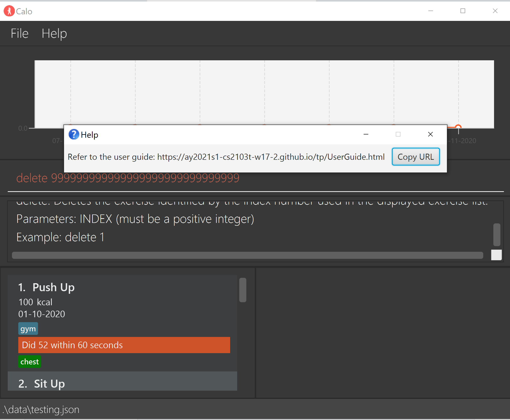Open the File menu
The image size is (510, 420).
coord(19,33)
